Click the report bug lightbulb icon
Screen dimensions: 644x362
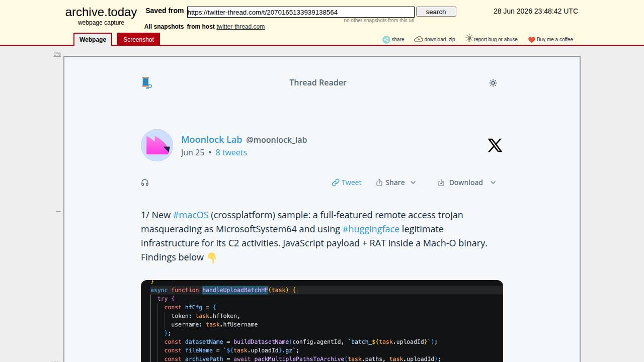(x=469, y=38)
